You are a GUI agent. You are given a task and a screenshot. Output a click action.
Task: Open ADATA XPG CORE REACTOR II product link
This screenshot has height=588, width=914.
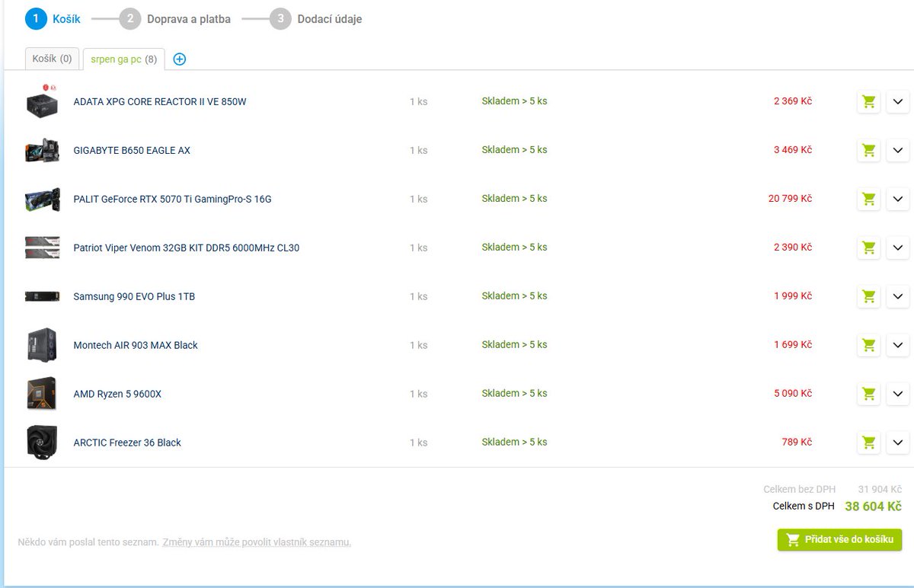point(160,101)
